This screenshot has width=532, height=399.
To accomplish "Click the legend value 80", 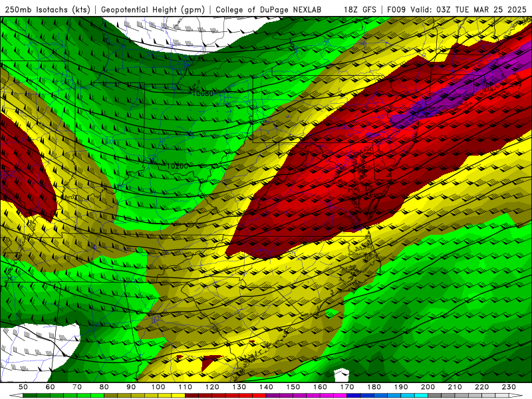I will pos(104,387).
